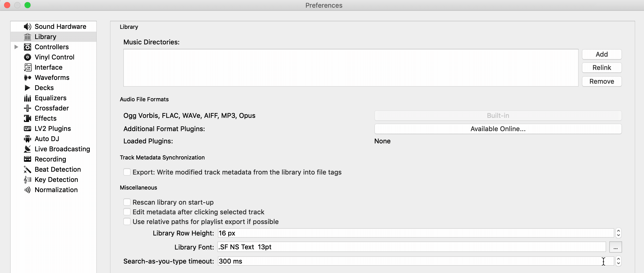This screenshot has height=273, width=644.
Task: Enable Rescan library on start-up
Action: coord(127,202)
